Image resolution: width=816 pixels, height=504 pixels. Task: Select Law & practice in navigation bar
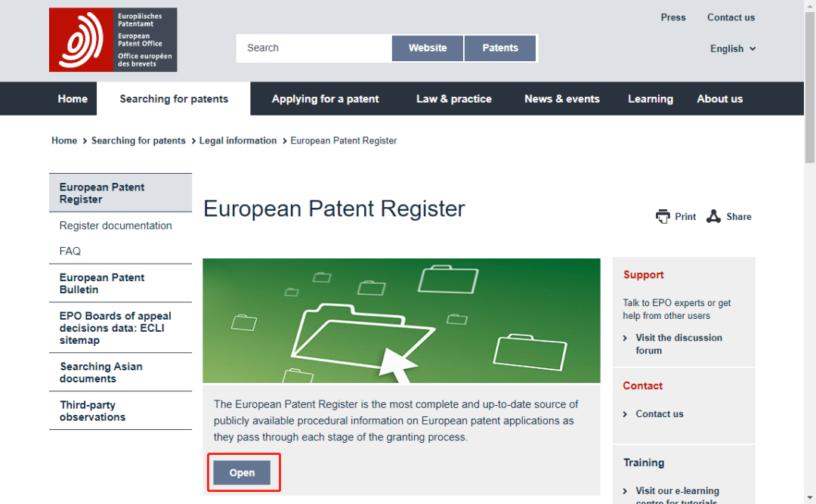click(453, 99)
